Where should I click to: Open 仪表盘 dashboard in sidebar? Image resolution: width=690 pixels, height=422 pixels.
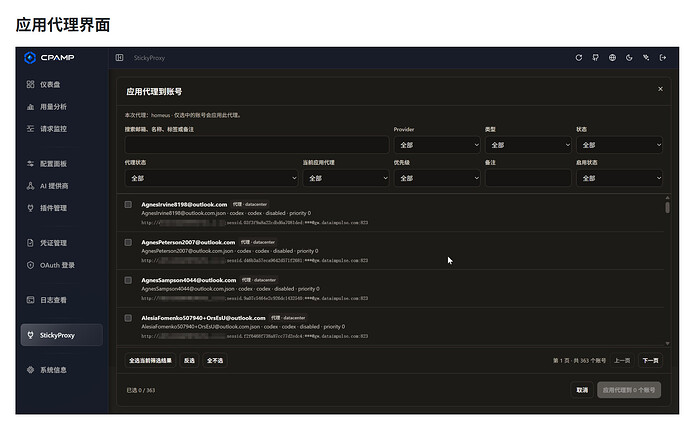tap(62, 84)
